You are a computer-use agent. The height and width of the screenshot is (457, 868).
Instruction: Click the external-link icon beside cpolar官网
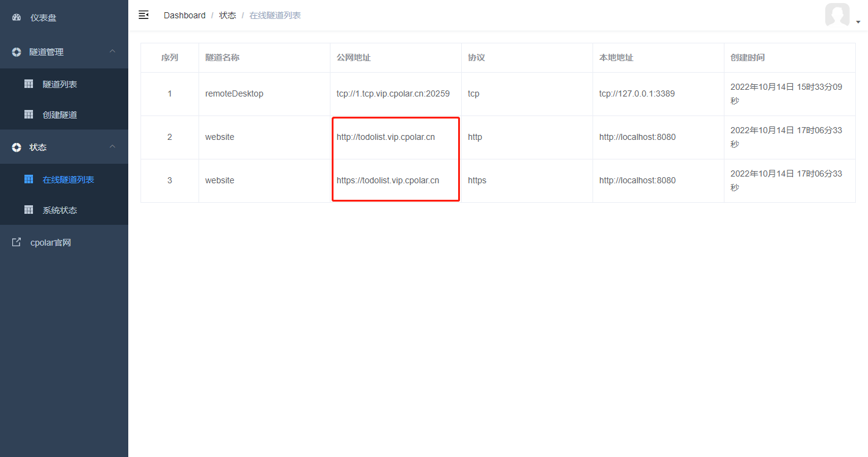pyautogui.click(x=16, y=242)
